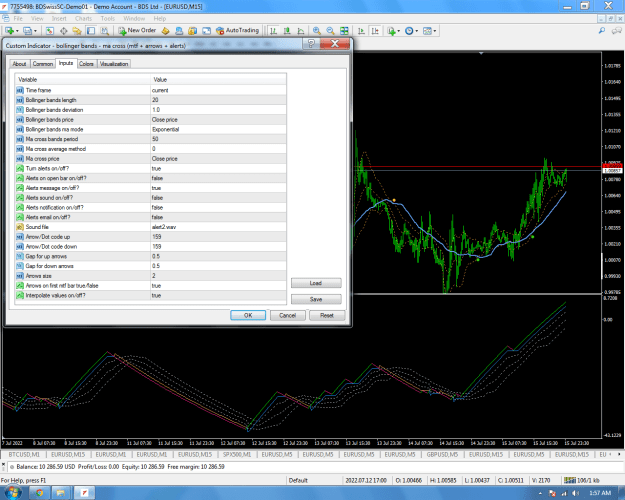Select the 'Interpolate values on/off?' row

[151, 295]
